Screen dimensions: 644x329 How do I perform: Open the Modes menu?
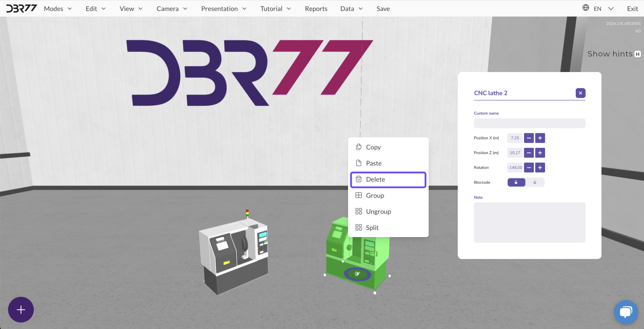58,9
